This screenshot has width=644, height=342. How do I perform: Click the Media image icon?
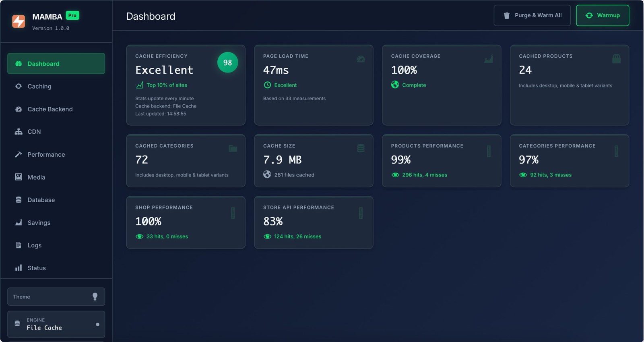(x=19, y=177)
